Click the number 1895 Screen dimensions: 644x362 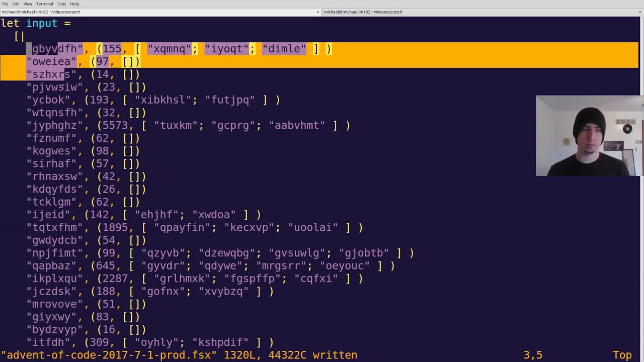tap(116, 227)
